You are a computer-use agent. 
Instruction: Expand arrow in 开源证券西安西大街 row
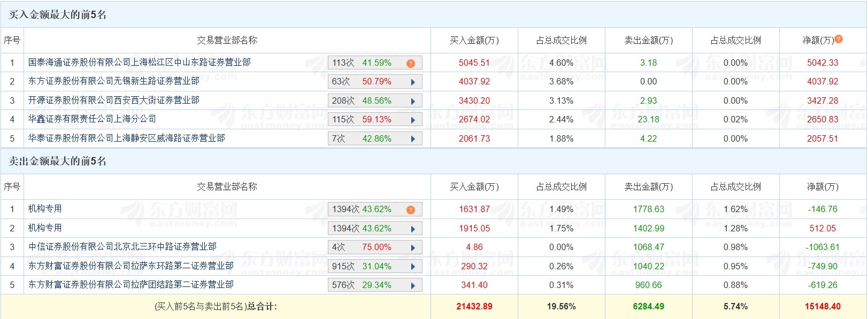click(413, 101)
